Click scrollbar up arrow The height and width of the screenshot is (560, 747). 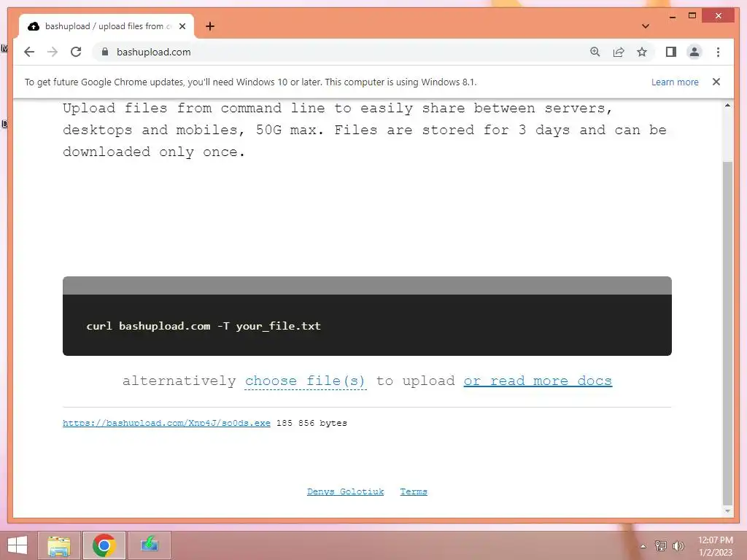tap(727, 105)
